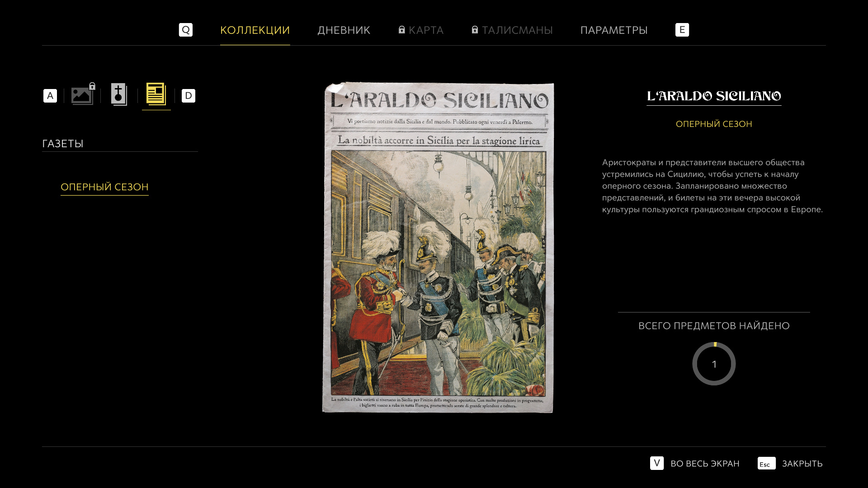Click the items-found progress ring

[x=714, y=364]
